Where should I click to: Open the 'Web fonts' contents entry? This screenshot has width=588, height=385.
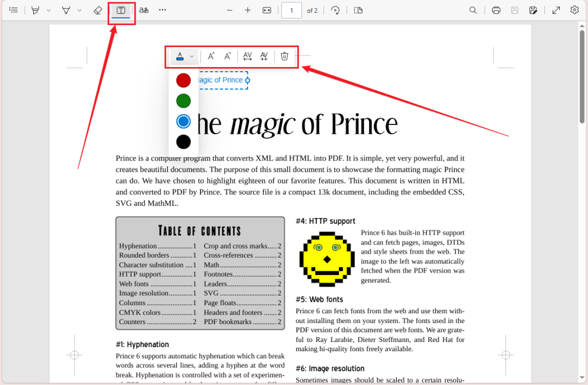[158, 284]
